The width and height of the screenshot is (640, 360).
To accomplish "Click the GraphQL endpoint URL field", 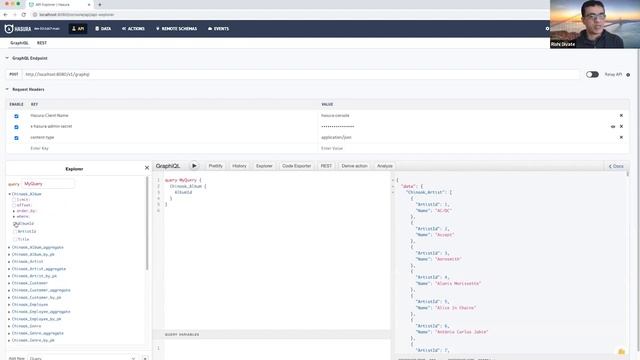I will pyautogui.click(x=300, y=75).
